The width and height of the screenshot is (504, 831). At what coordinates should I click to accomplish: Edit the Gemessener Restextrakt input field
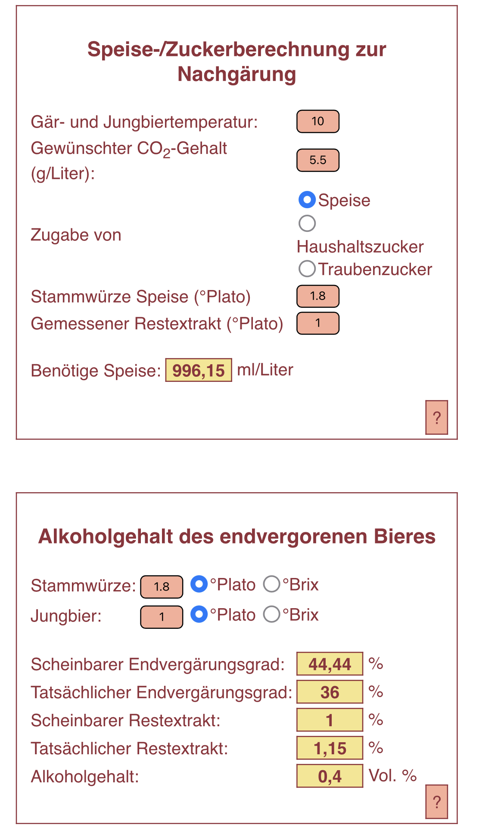click(318, 323)
